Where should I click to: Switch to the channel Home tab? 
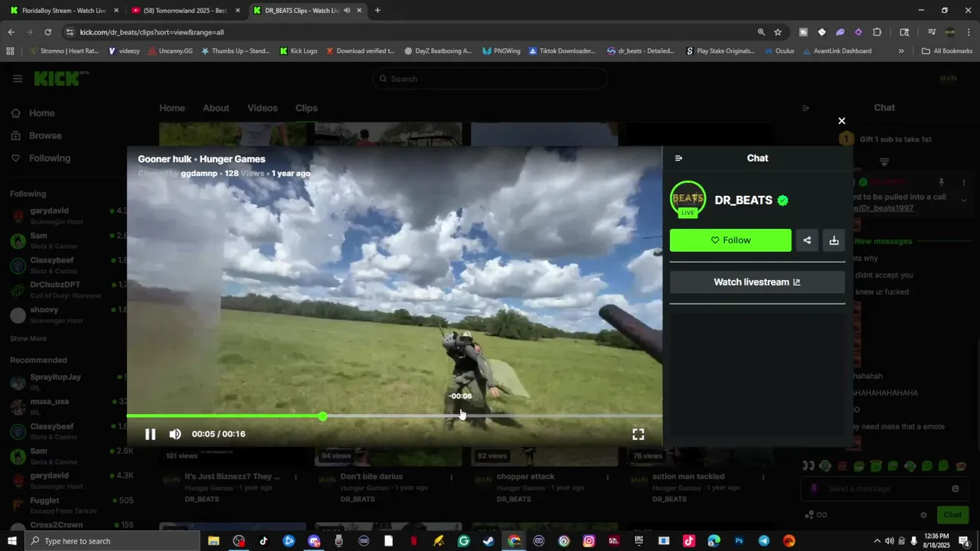[172, 108]
